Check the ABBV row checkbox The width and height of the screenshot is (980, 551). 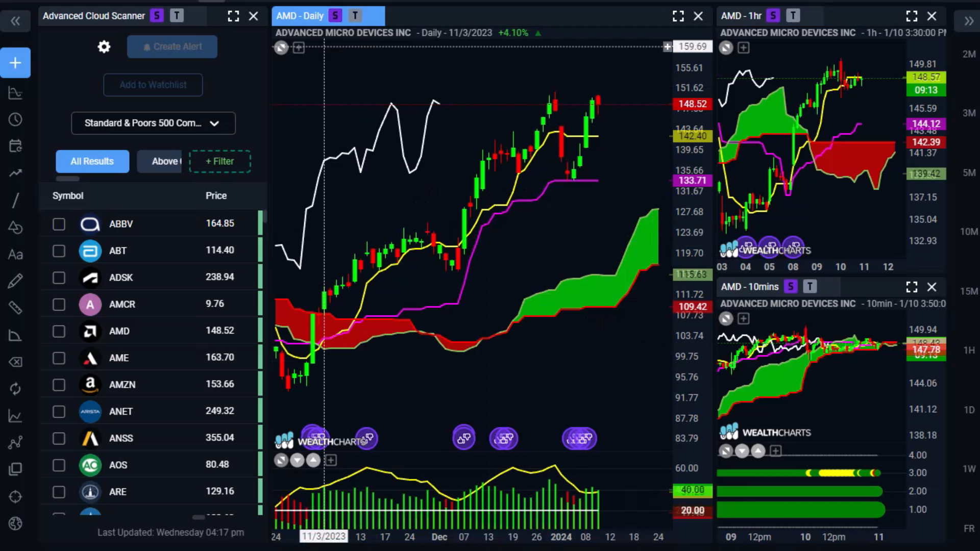59,224
